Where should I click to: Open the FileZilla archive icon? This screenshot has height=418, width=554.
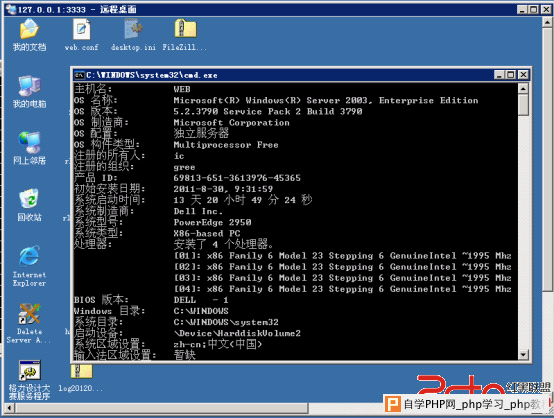click(185, 29)
